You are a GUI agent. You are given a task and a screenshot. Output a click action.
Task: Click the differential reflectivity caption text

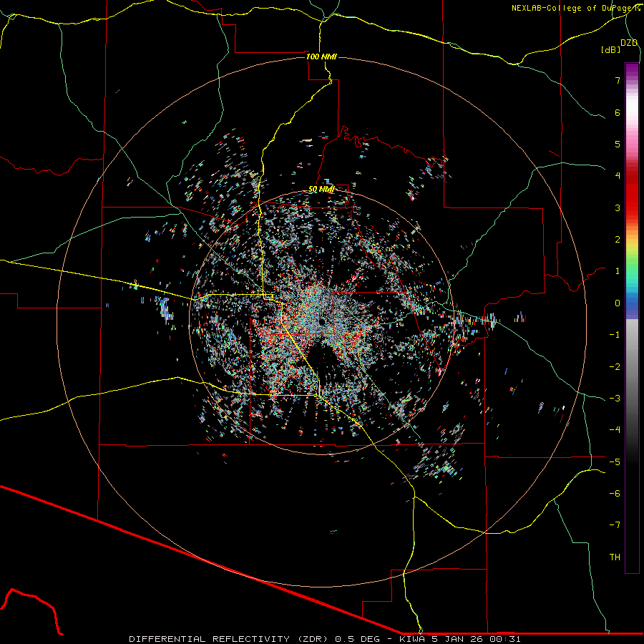[324, 639]
